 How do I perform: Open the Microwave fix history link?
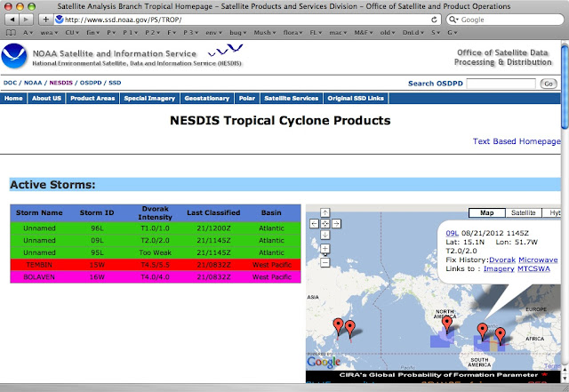click(x=538, y=260)
